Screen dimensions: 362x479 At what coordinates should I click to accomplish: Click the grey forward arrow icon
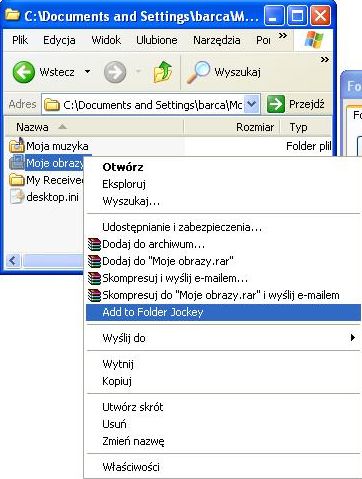[115, 72]
